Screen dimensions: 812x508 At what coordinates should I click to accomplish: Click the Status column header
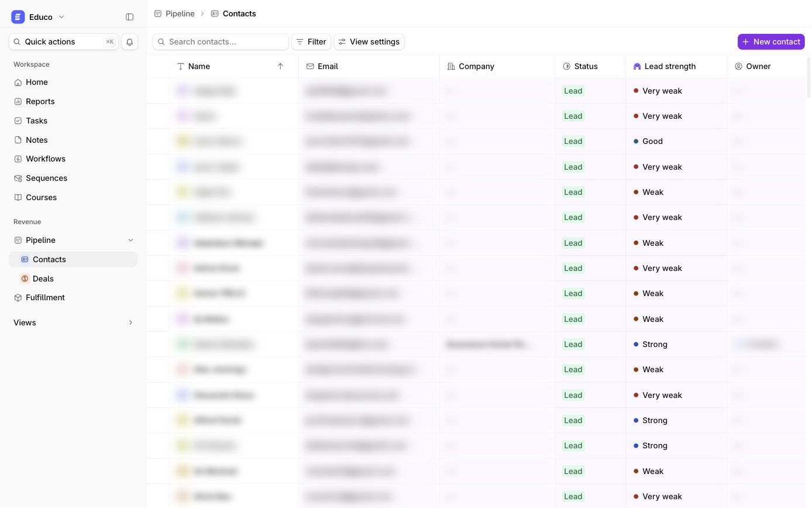(x=590, y=66)
